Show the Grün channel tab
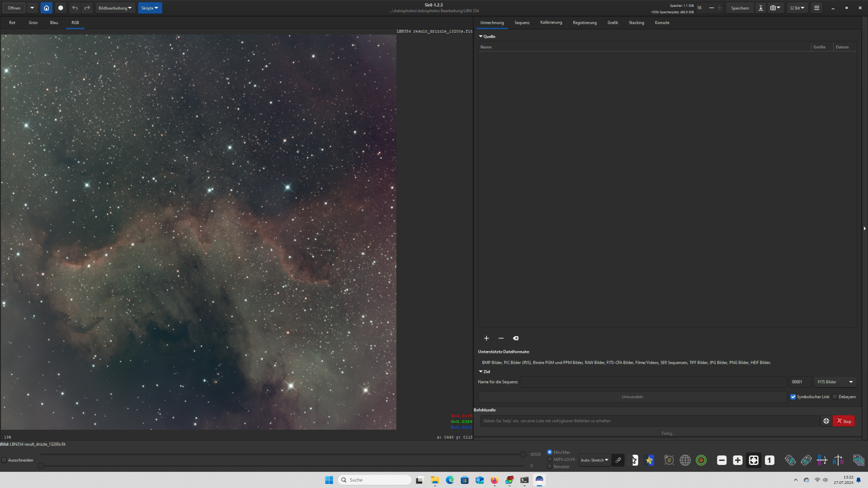 [33, 23]
